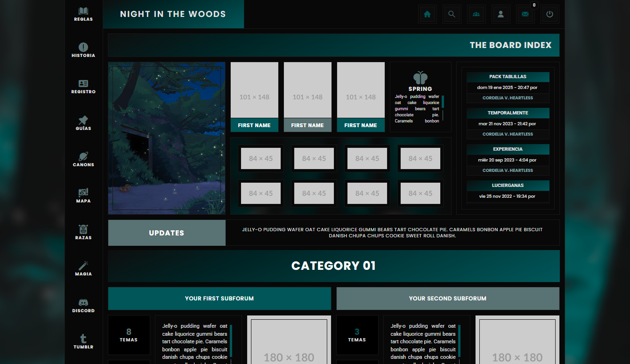Open the Razas monster icon

[83, 229]
